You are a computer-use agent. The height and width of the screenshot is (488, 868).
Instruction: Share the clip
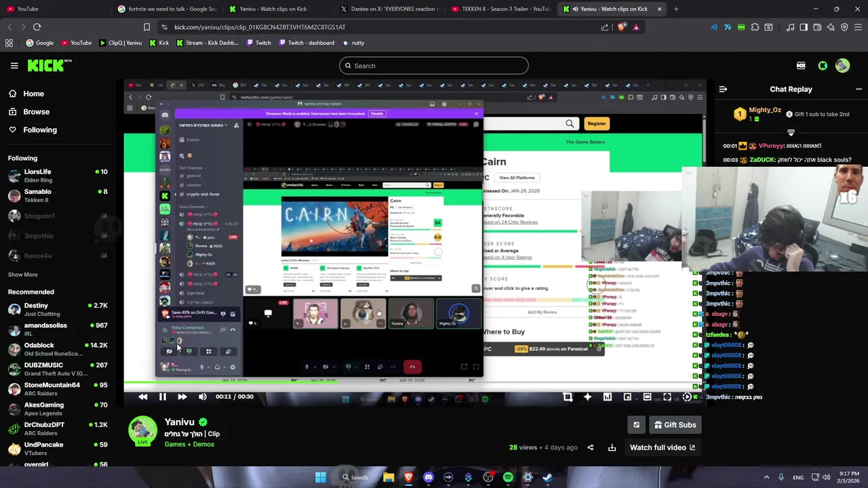tap(590, 447)
